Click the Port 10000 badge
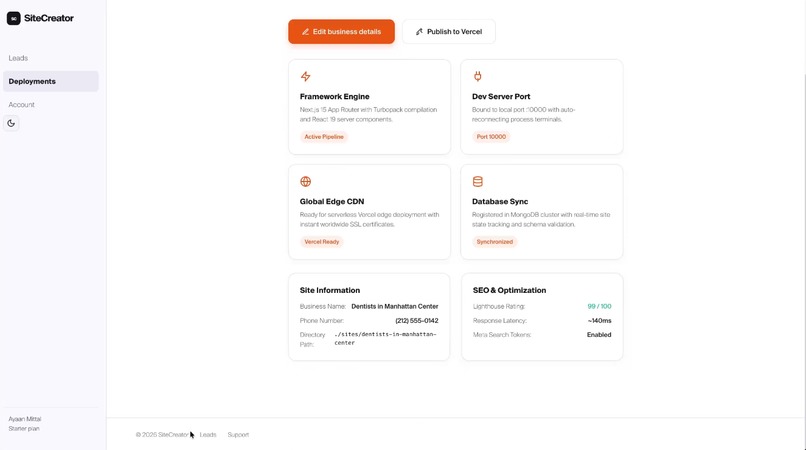Screen dimensions: 806x450 [491, 137]
